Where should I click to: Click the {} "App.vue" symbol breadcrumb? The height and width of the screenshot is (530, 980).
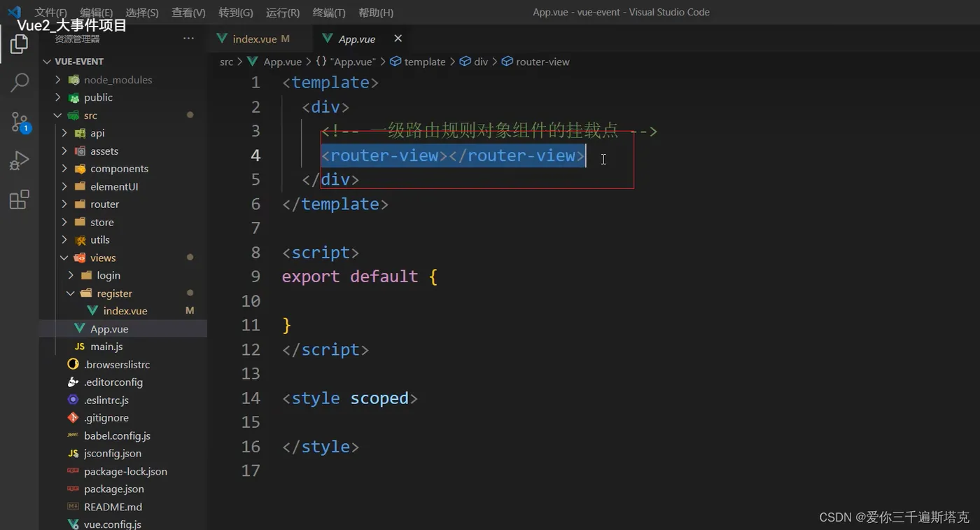[346, 62]
